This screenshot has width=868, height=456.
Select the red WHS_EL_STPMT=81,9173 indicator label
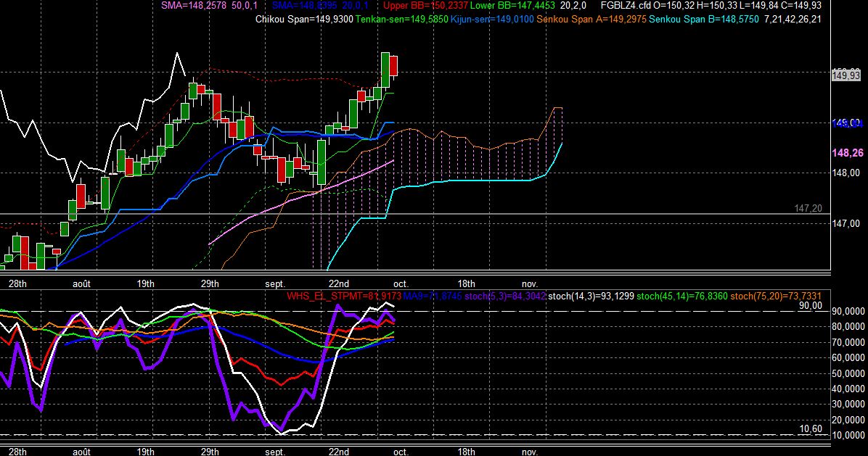[x=343, y=297]
